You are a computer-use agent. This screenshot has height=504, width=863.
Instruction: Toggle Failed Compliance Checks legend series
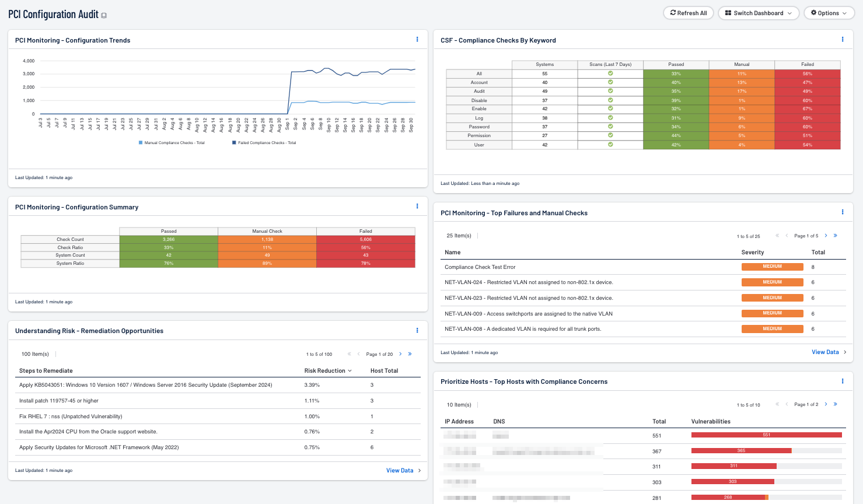(264, 143)
